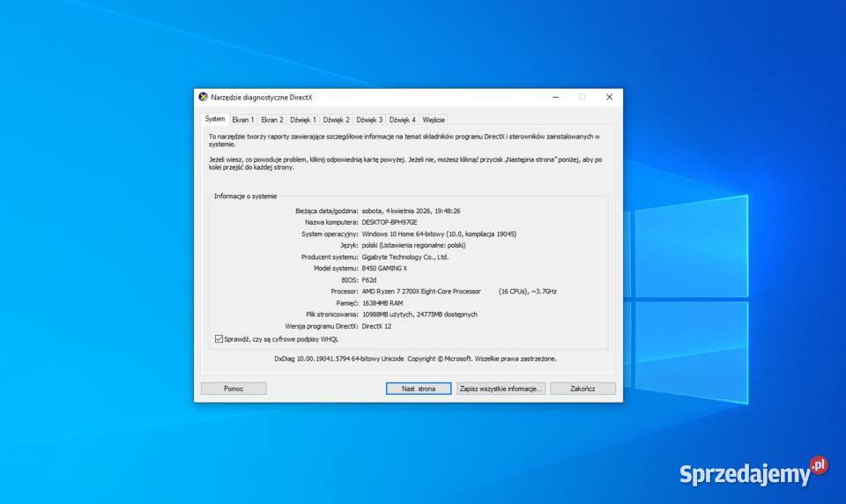Click the Pomoc button
The width and height of the screenshot is (846, 504).
click(x=234, y=389)
